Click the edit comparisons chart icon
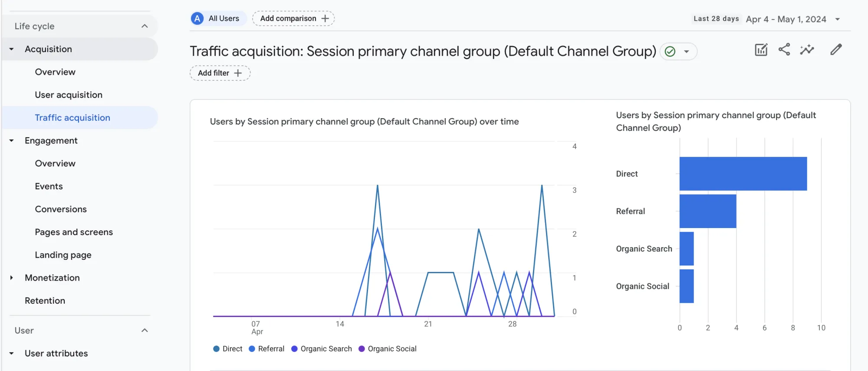The image size is (868, 371). [761, 50]
